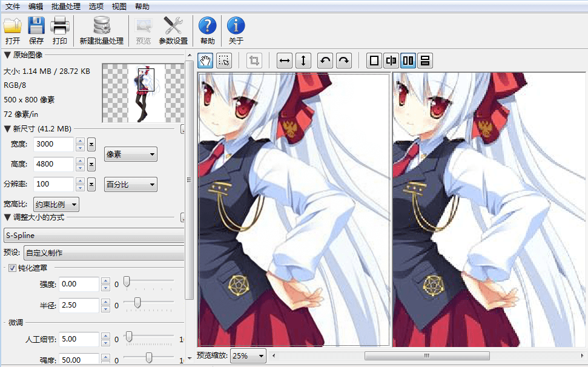This screenshot has height=367, width=588.
Task: Rotate image clockwise
Action: point(344,61)
